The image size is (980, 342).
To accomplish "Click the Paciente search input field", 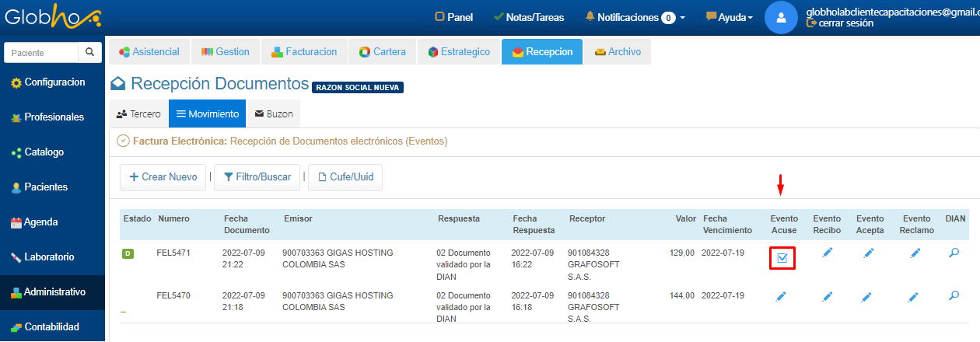I will [x=41, y=53].
